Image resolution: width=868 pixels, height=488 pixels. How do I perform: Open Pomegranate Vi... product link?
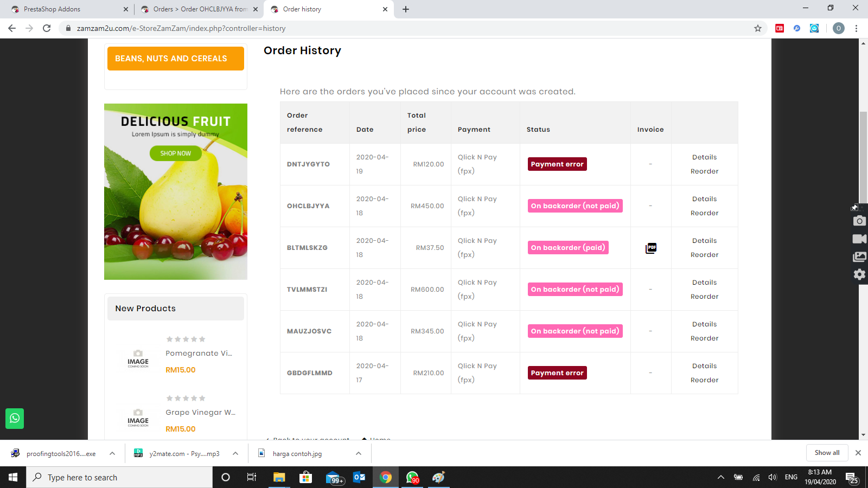(199, 353)
